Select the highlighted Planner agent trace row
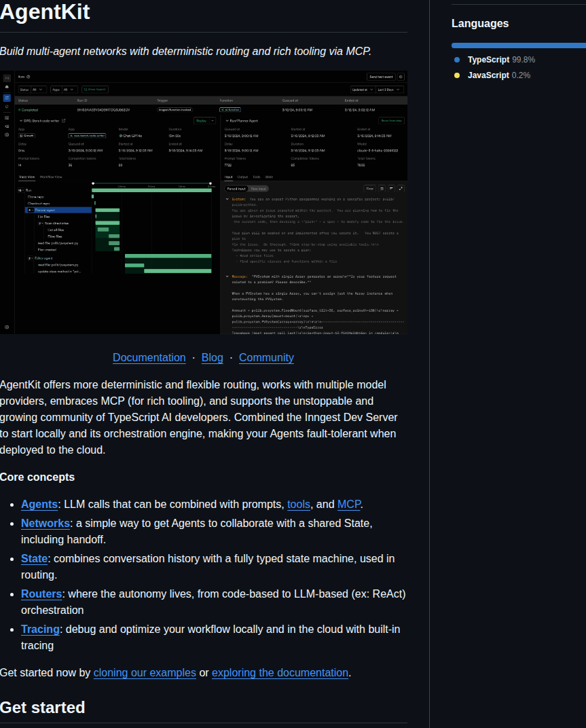 (x=58, y=211)
